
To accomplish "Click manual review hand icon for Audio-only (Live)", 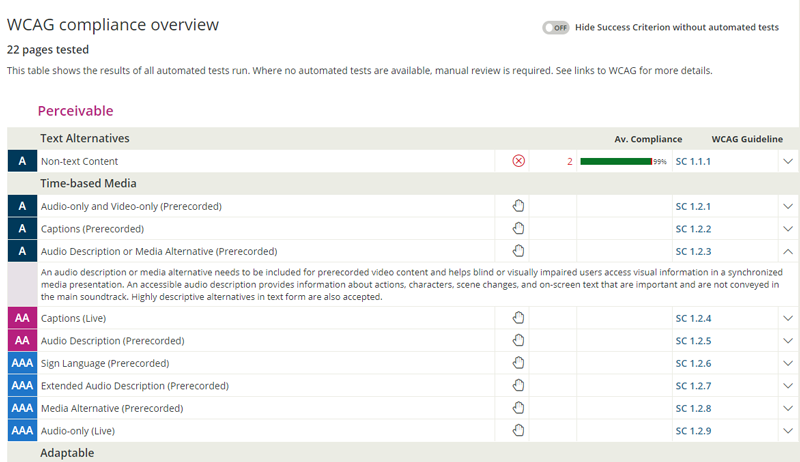I will click(518, 431).
